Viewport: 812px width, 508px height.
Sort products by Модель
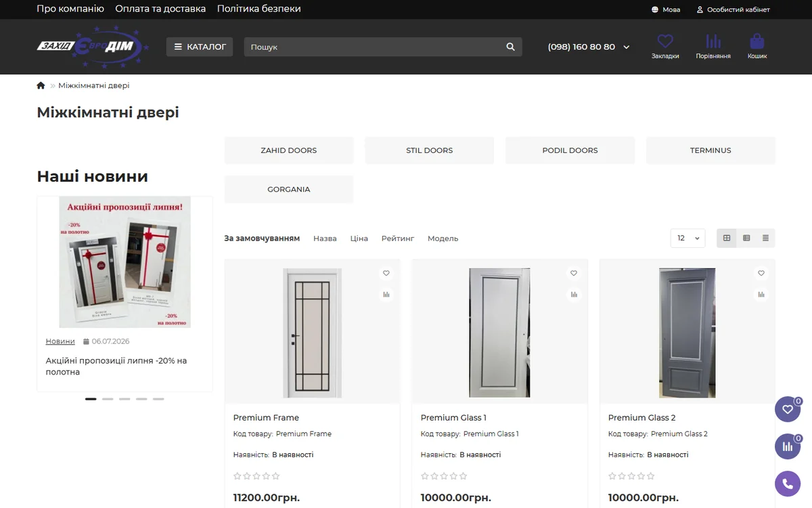[x=443, y=238]
